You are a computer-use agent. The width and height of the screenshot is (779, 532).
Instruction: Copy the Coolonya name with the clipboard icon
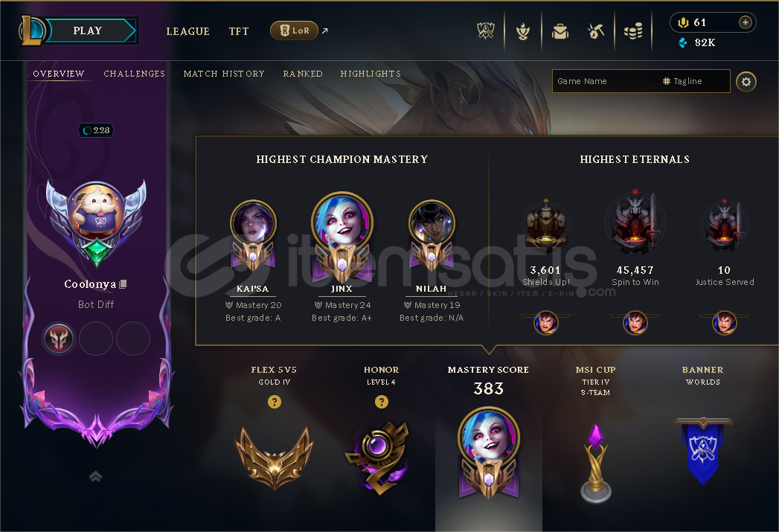coord(124,283)
